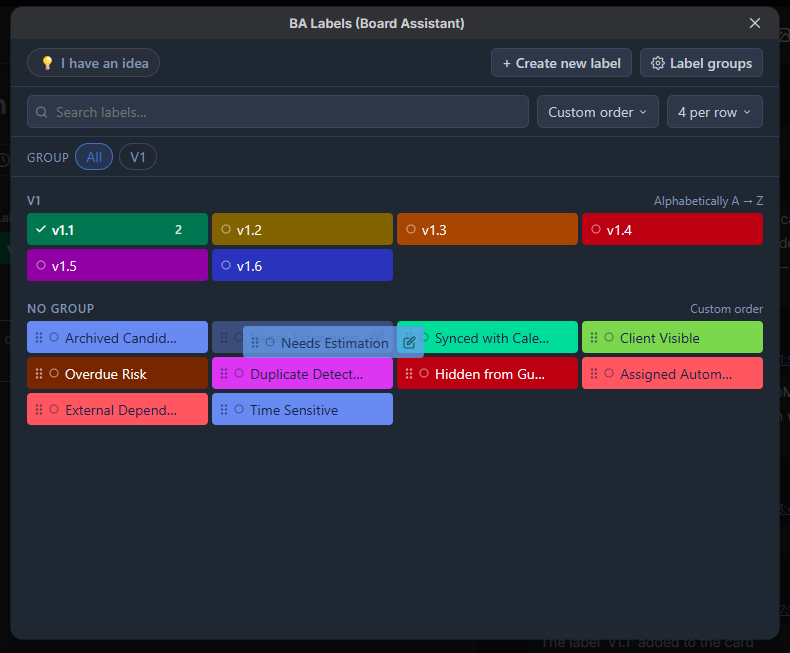Viewport: 790px width, 653px height.
Task: Click the gear icon in Label groups
Action: point(657,63)
